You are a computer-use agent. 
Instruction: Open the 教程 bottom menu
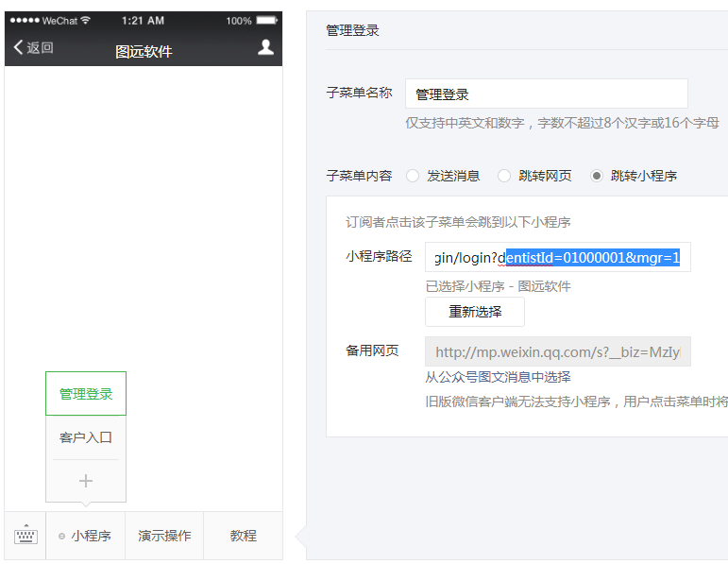244,536
